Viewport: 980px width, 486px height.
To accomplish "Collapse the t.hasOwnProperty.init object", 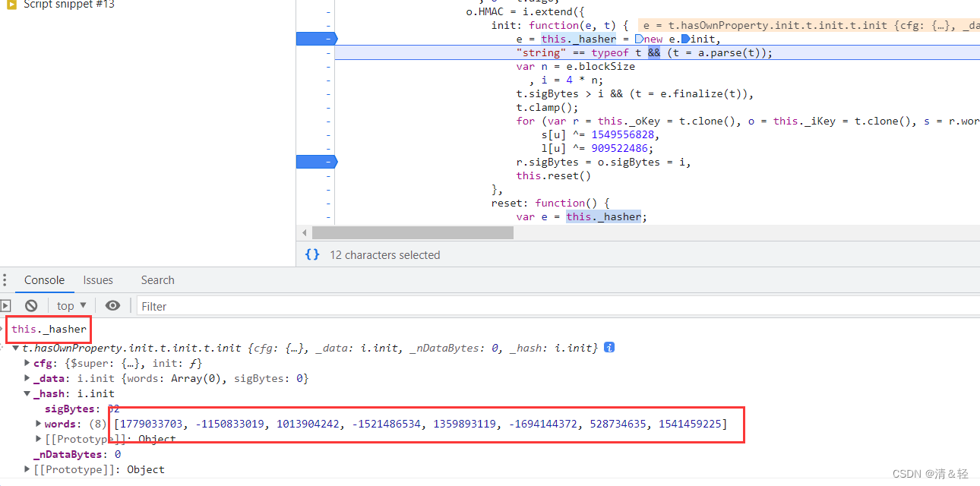I will pos(15,348).
